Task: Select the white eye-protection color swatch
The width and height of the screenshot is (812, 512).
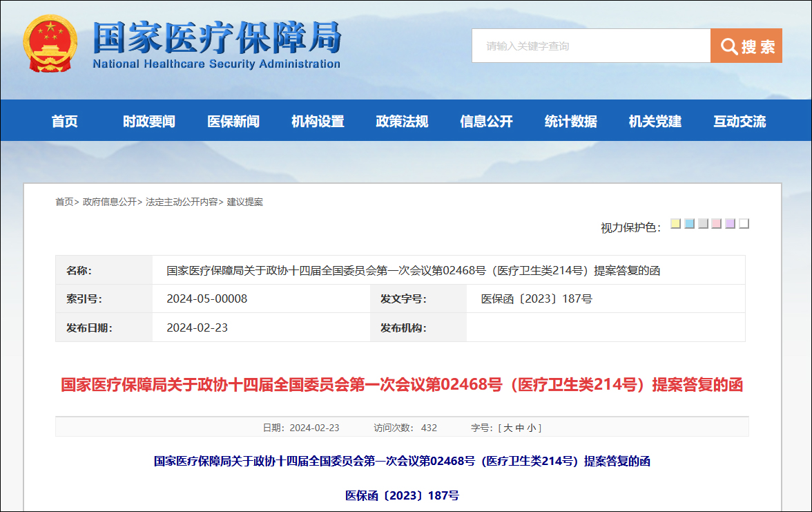Action: (744, 223)
